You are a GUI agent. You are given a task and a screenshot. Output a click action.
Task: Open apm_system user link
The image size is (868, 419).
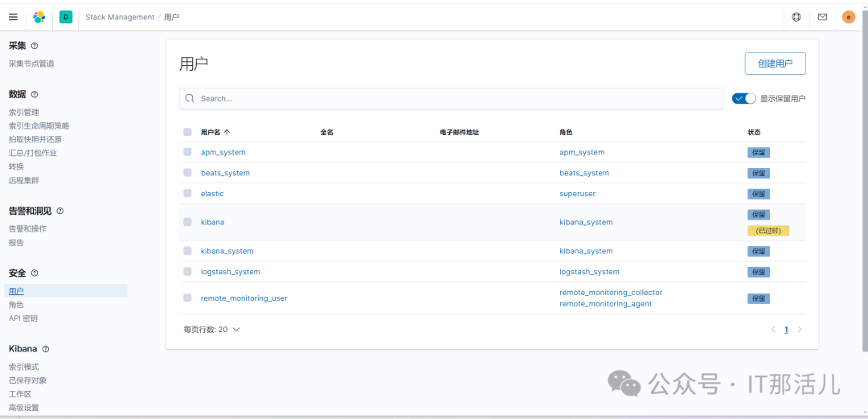pyautogui.click(x=223, y=152)
